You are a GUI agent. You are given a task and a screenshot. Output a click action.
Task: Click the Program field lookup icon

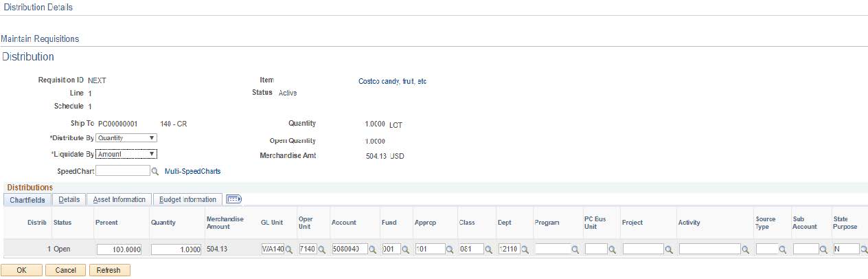point(577,249)
